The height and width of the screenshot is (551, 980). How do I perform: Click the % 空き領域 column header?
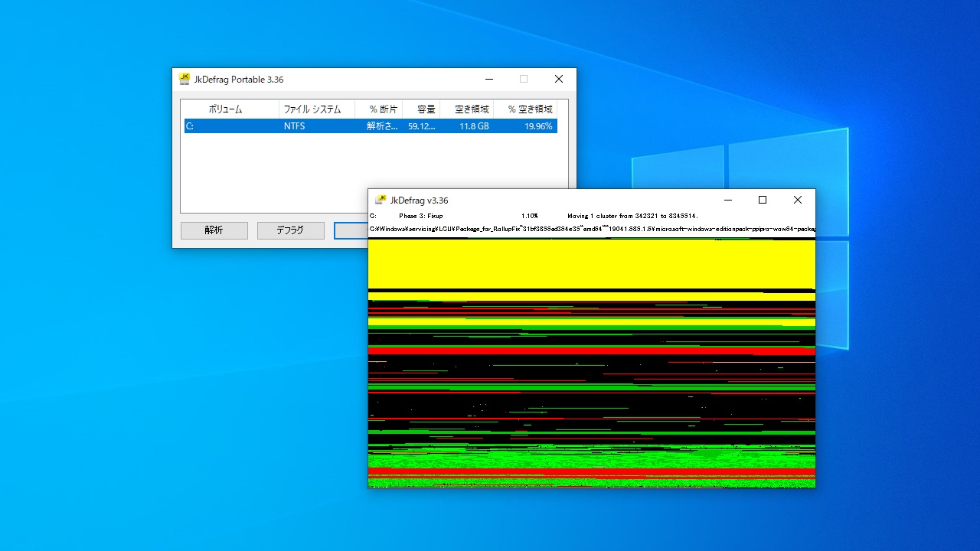(525, 109)
